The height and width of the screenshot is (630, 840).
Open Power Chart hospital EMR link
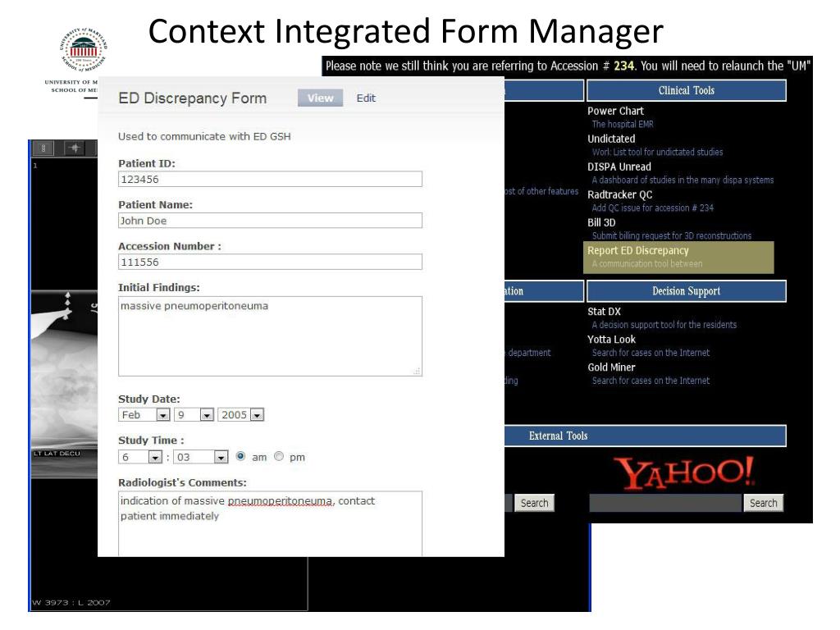615,111
